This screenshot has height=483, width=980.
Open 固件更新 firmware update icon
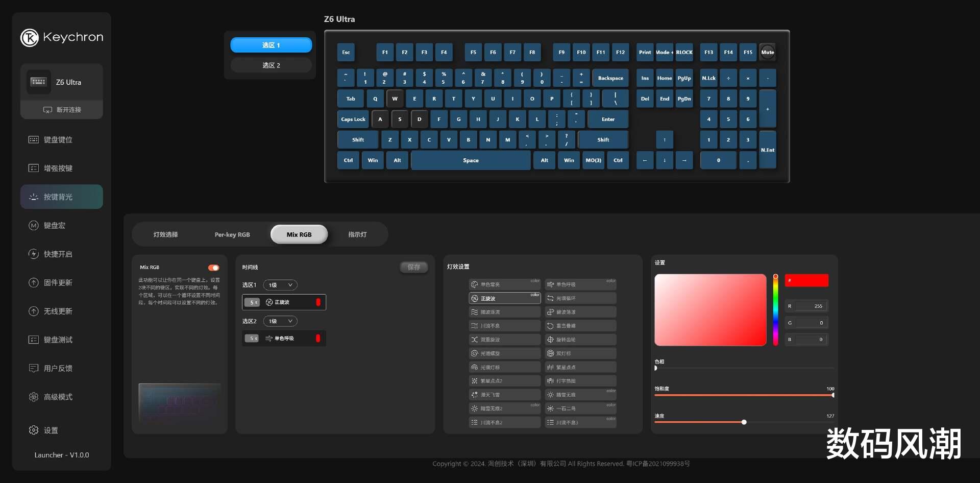[x=34, y=282]
